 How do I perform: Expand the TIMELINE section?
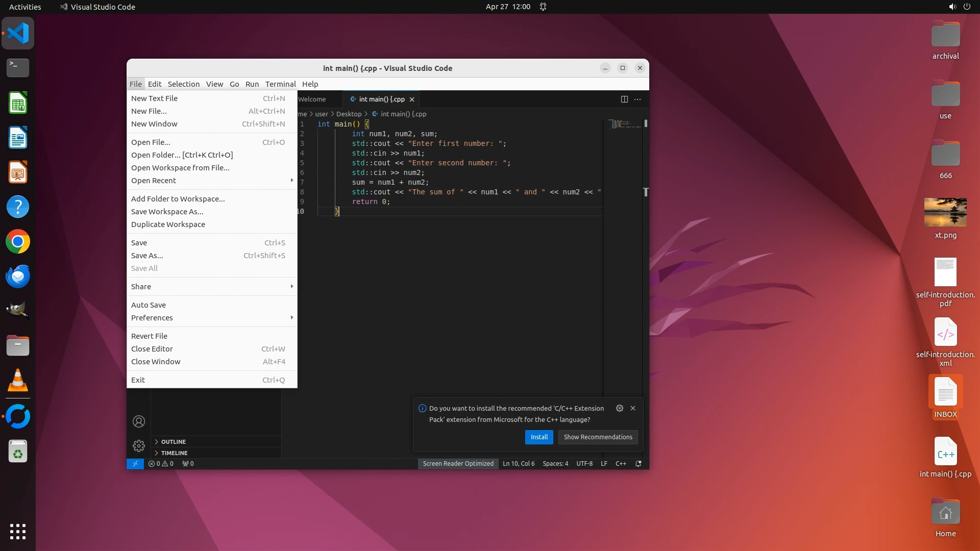point(174,453)
